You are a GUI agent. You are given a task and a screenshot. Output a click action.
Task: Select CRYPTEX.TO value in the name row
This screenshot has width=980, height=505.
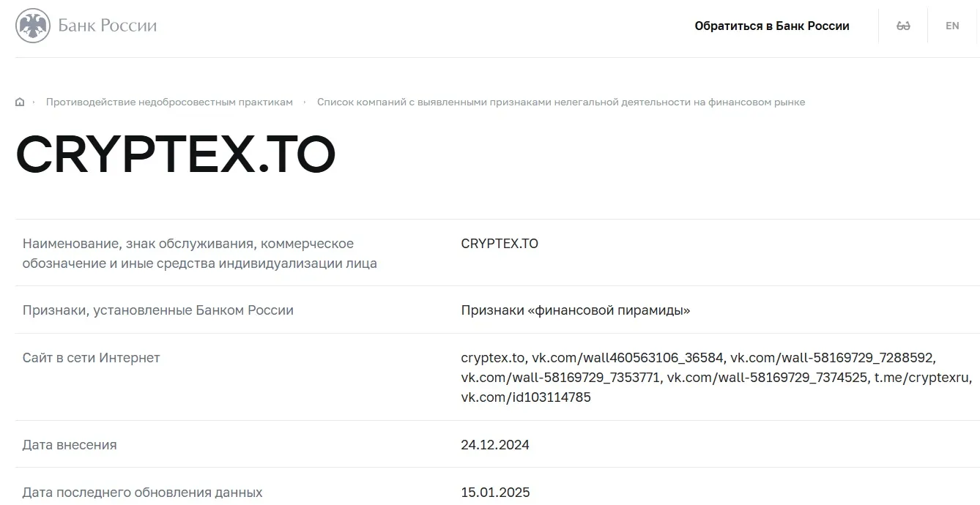500,244
